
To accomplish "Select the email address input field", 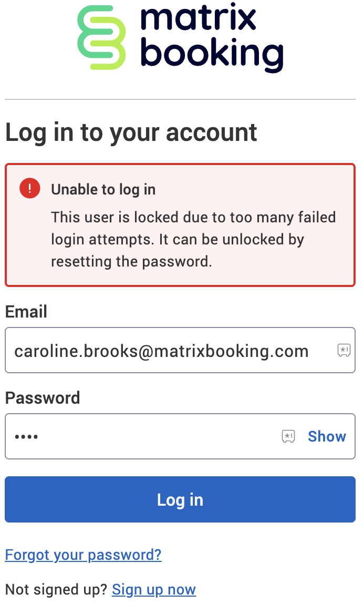I will [x=158, y=350].
